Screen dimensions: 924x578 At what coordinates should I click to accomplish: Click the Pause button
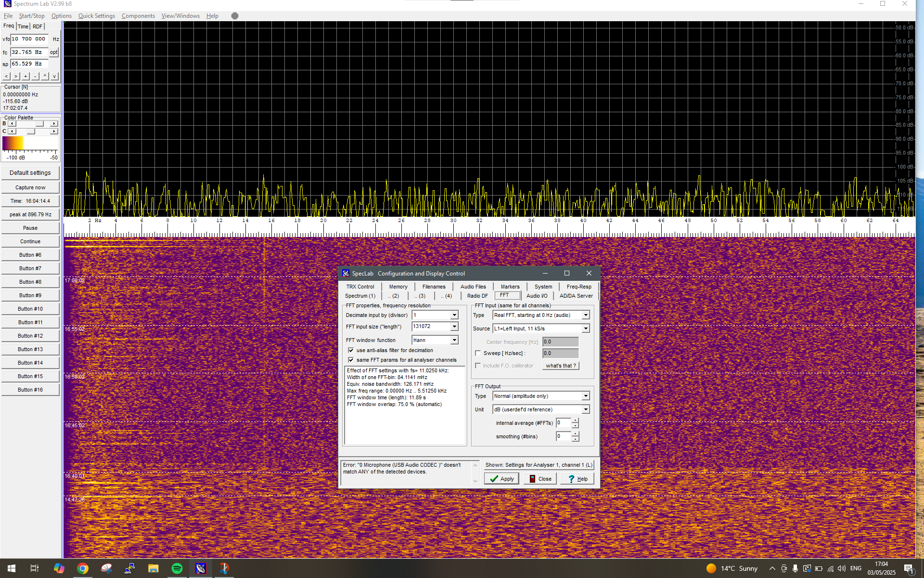[30, 228]
